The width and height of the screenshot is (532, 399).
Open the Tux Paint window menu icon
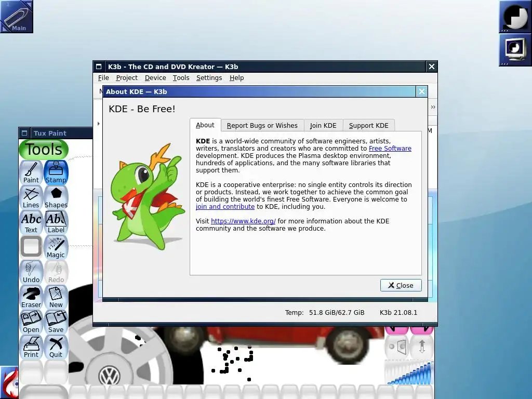24,133
